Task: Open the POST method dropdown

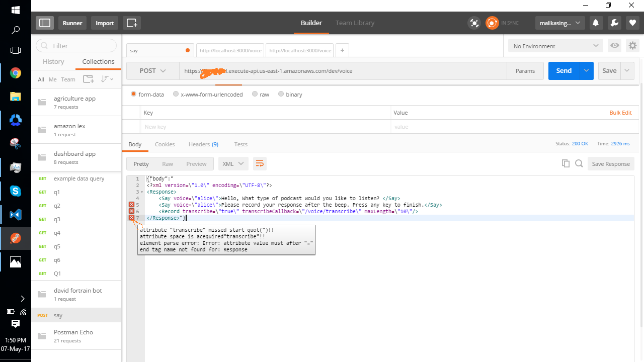Action: [153, 71]
